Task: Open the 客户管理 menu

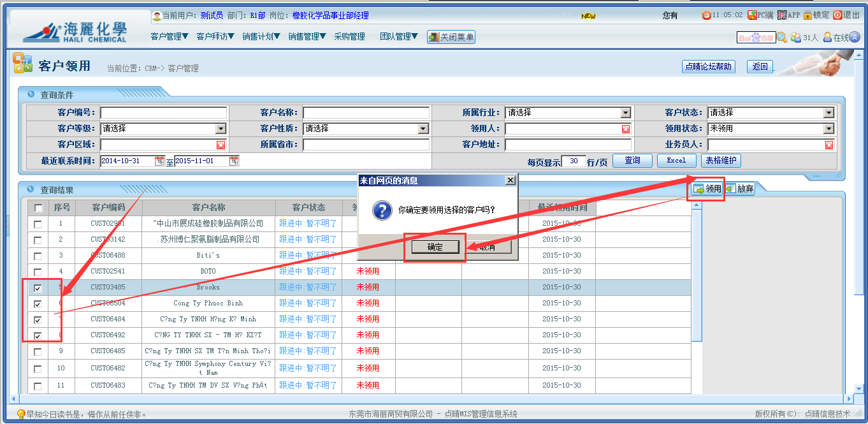Action: (170, 37)
